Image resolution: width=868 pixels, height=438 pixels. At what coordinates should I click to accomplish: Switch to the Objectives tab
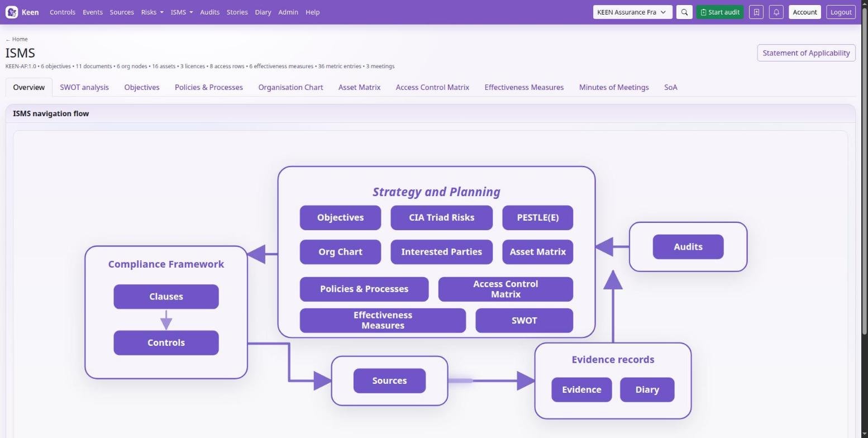tap(142, 87)
